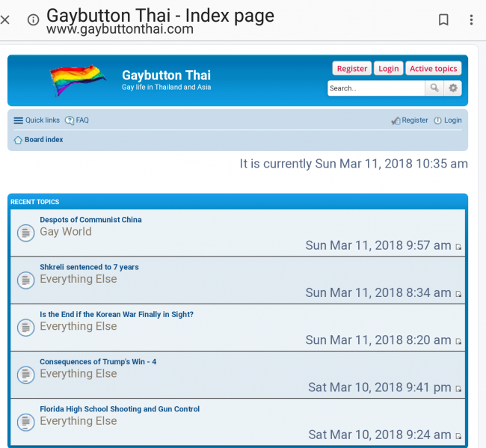The width and height of the screenshot is (486, 448).
Task: Open the Gay World forum link
Action: [x=66, y=232]
